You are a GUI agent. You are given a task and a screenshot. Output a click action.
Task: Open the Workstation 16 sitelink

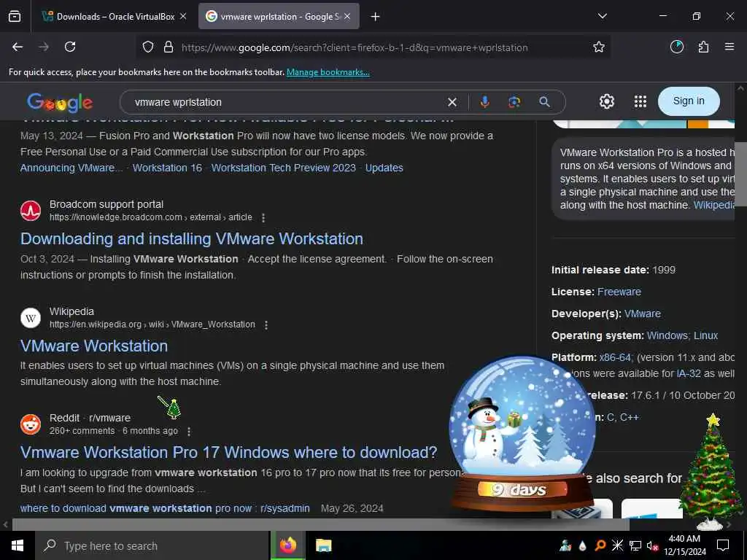(167, 168)
